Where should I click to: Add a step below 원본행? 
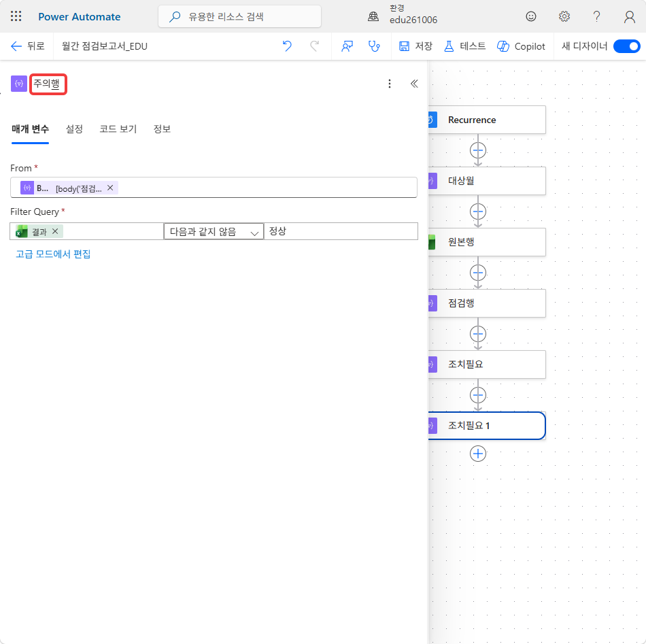(x=478, y=273)
